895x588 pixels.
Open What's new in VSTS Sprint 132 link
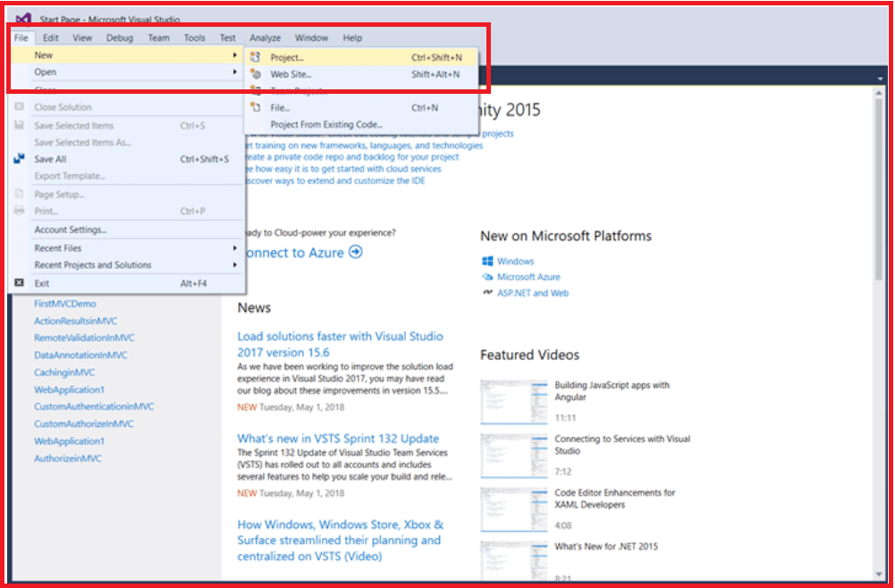coord(338,438)
